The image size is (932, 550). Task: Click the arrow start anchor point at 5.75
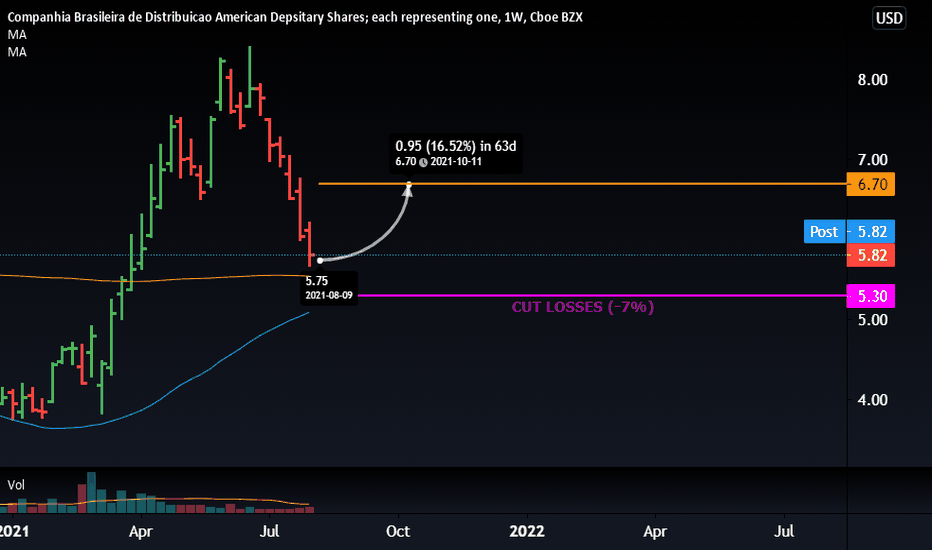point(320,260)
